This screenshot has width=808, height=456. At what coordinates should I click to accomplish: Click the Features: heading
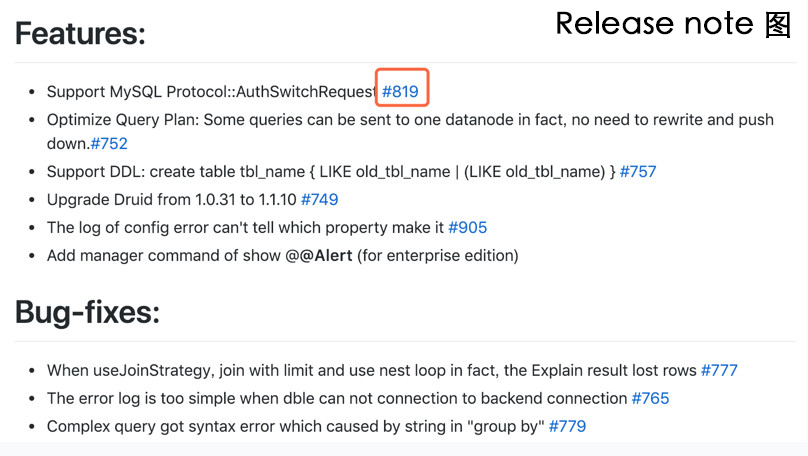point(80,34)
